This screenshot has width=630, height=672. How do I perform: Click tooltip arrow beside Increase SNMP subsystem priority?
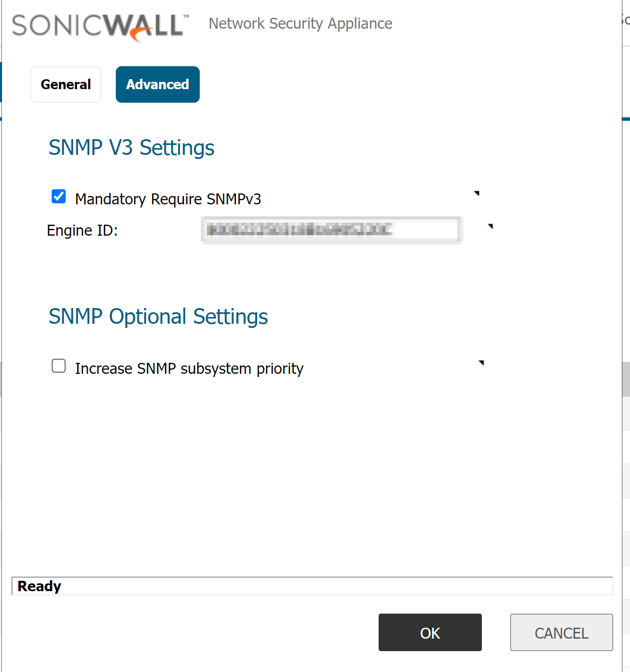pyautogui.click(x=481, y=362)
